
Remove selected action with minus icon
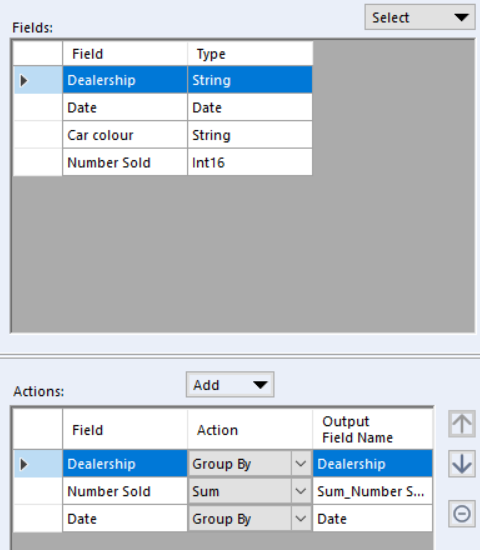462,514
